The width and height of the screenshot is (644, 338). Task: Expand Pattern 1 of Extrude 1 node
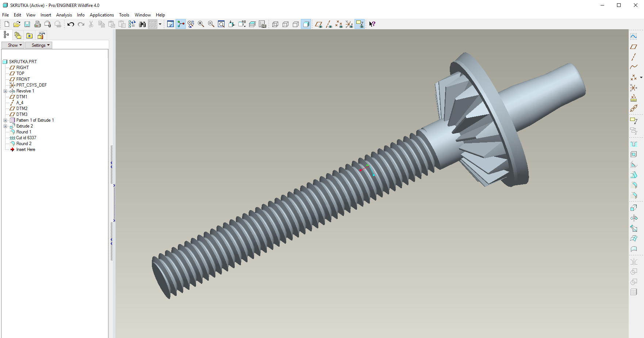[x=5, y=120]
